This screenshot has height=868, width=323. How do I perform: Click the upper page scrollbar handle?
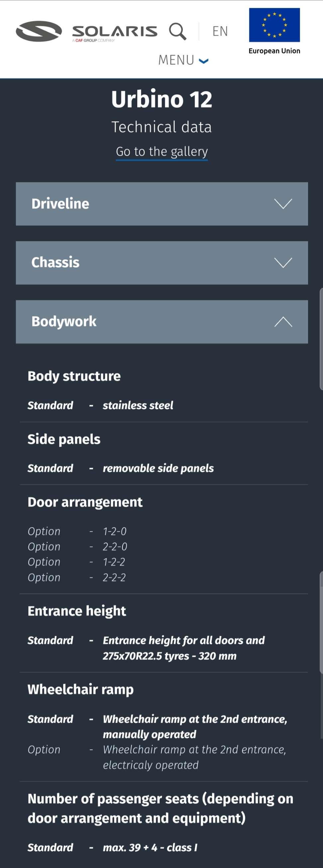(x=321, y=339)
